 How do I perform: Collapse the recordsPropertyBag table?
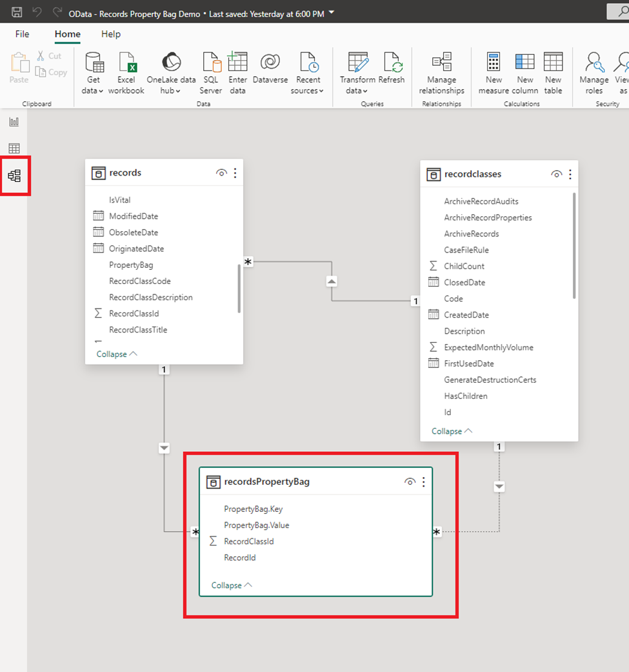coord(232,585)
